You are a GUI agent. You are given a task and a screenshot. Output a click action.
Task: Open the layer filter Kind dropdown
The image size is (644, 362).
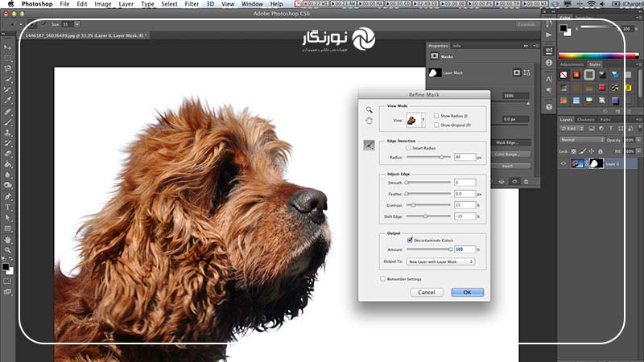(572, 129)
